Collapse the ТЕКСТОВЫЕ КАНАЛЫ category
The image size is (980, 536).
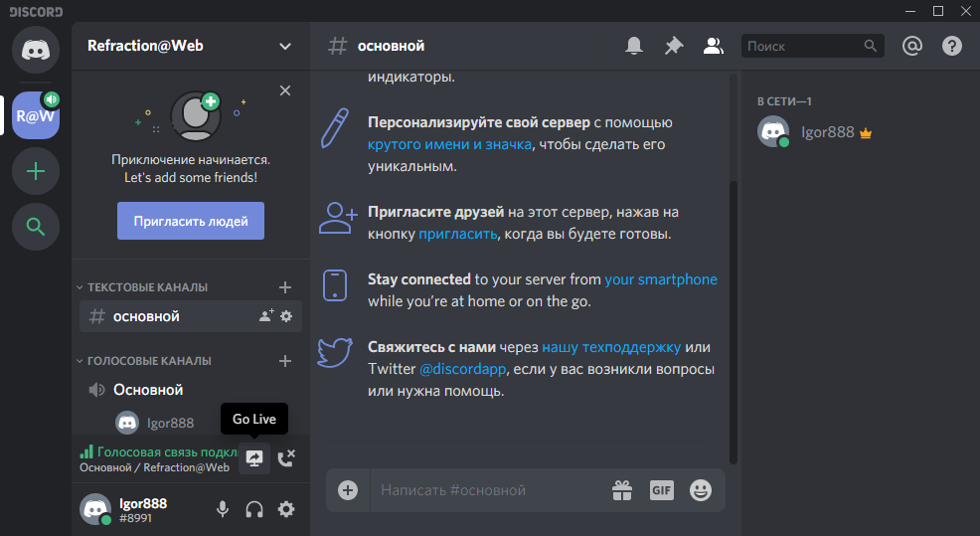[147, 287]
